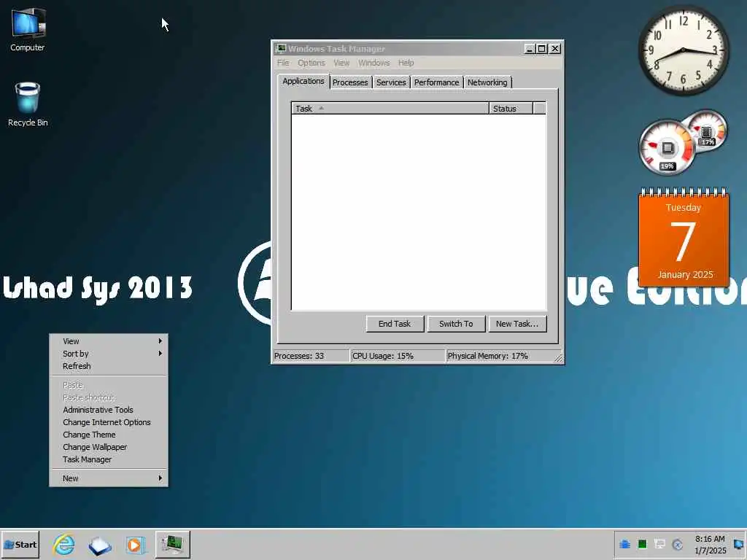Click the orange calendar gadget
747x560 pixels.
coord(684,237)
